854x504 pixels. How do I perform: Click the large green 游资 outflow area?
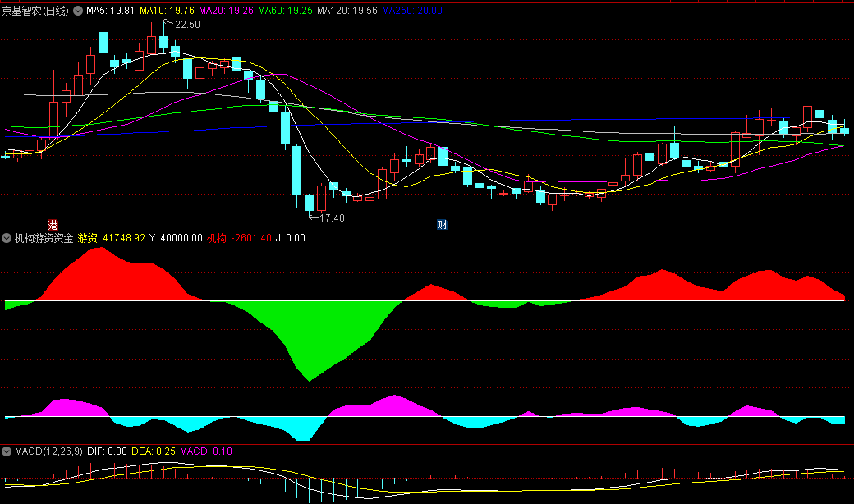pyautogui.click(x=316, y=337)
